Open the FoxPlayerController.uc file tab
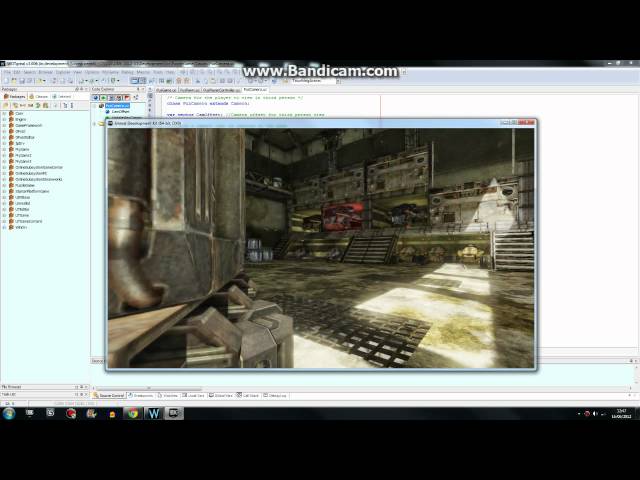The height and width of the screenshot is (480, 640). (x=221, y=90)
